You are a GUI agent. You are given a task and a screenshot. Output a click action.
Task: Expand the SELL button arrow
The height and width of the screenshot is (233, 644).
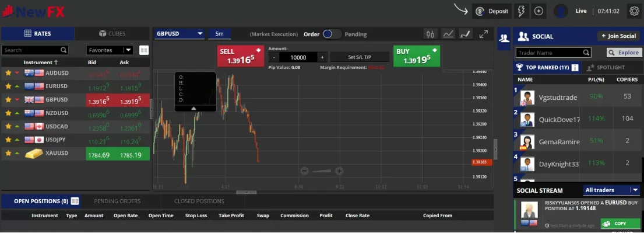click(x=258, y=50)
